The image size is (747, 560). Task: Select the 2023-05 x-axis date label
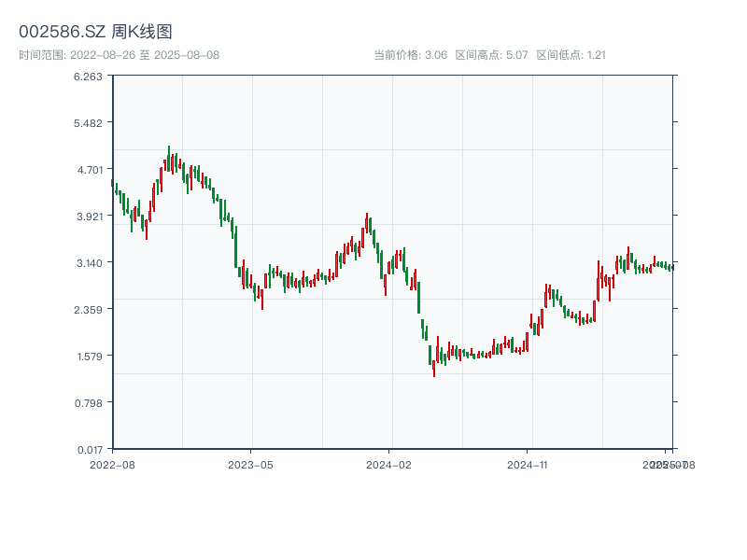coord(251,464)
